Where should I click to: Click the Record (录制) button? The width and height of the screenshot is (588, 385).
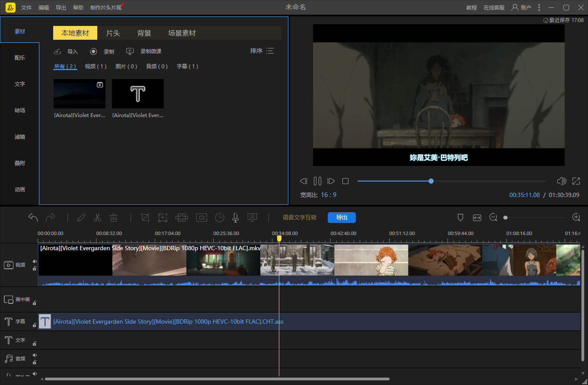coord(102,51)
